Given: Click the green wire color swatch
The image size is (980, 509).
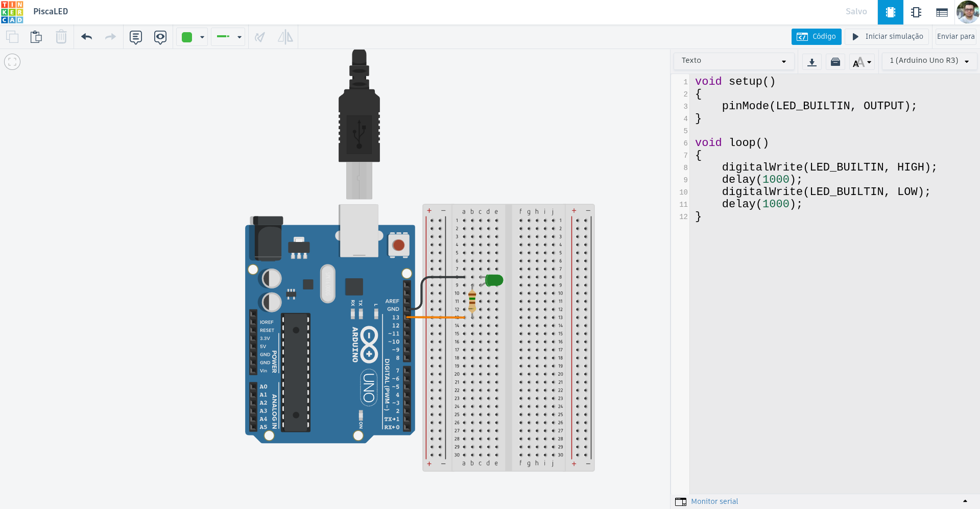Looking at the screenshot, I should 187,37.
